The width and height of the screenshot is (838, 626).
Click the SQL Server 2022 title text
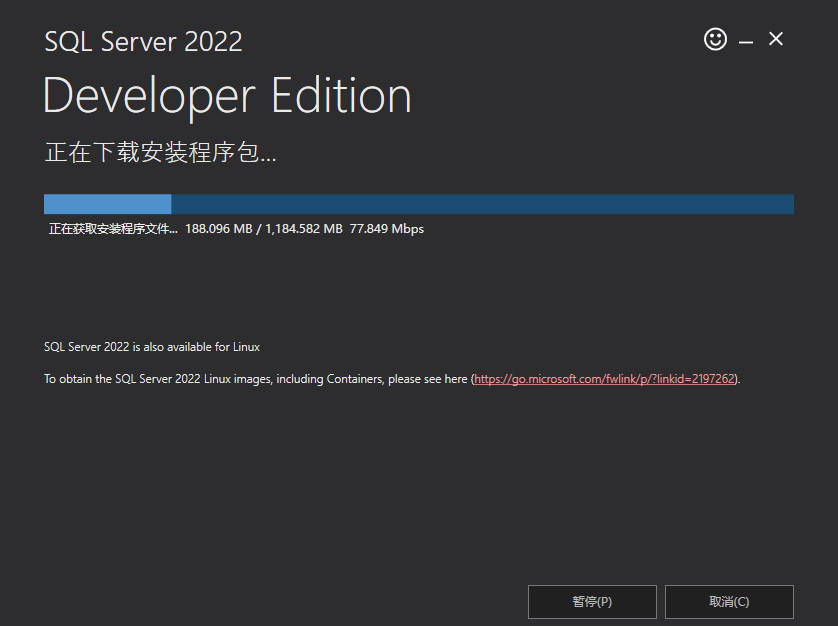(143, 42)
